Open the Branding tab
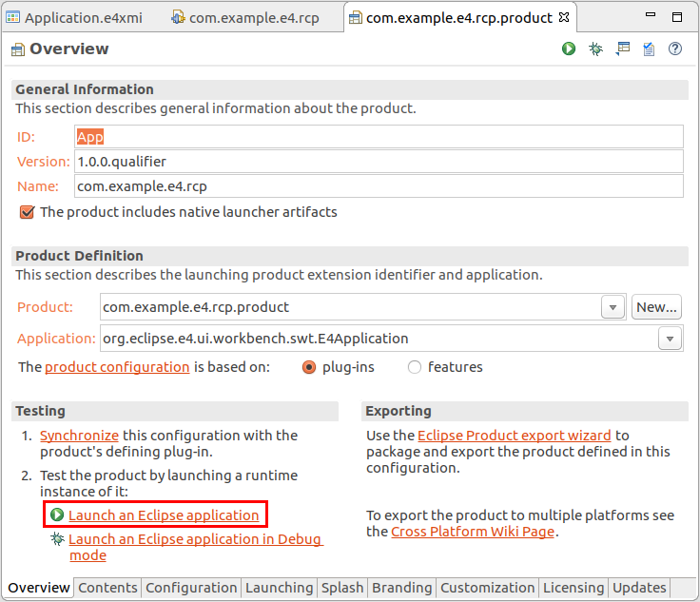The height and width of the screenshot is (602, 700). click(401, 588)
